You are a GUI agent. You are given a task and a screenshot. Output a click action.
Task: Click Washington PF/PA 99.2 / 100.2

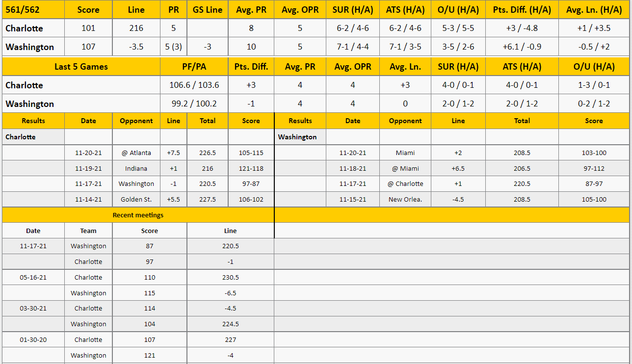click(194, 104)
